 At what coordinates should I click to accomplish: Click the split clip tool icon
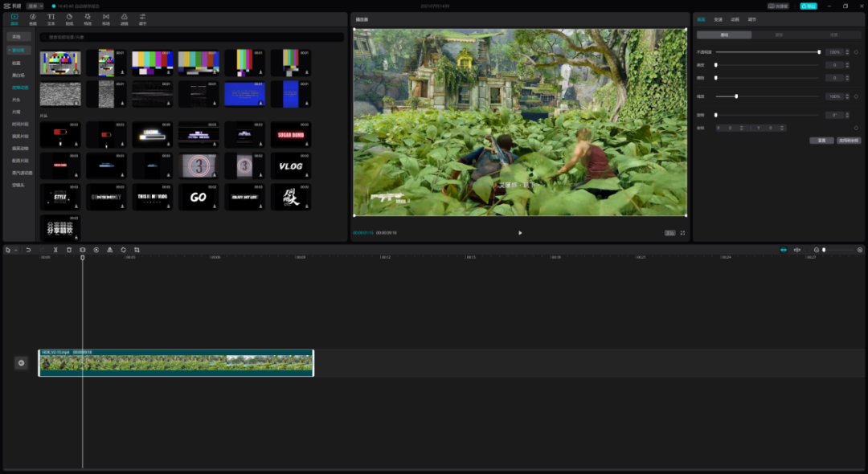pyautogui.click(x=55, y=250)
